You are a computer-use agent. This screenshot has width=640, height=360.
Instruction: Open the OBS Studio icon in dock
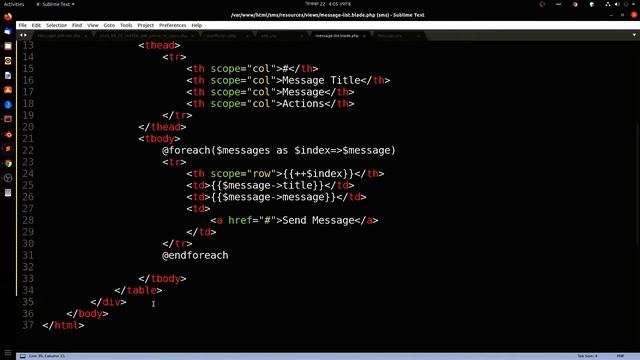tap(8, 178)
